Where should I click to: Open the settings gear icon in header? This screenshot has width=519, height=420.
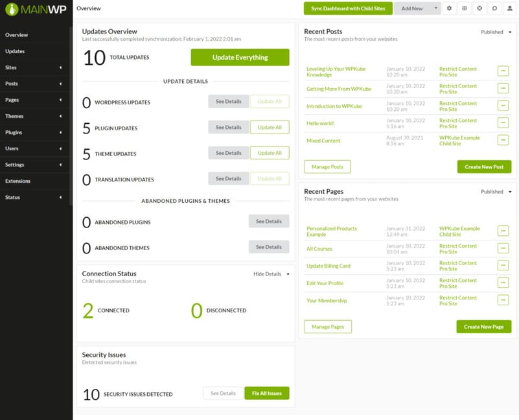point(449,8)
